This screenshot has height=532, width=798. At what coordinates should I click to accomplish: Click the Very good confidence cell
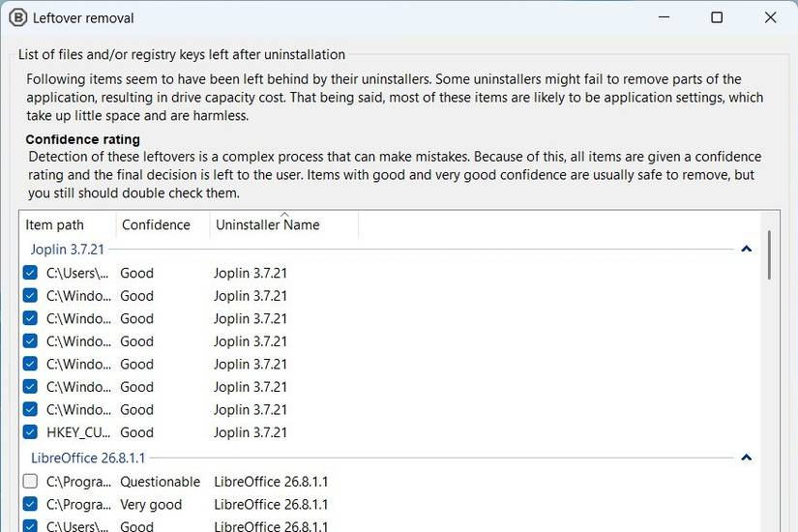(x=151, y=505)
